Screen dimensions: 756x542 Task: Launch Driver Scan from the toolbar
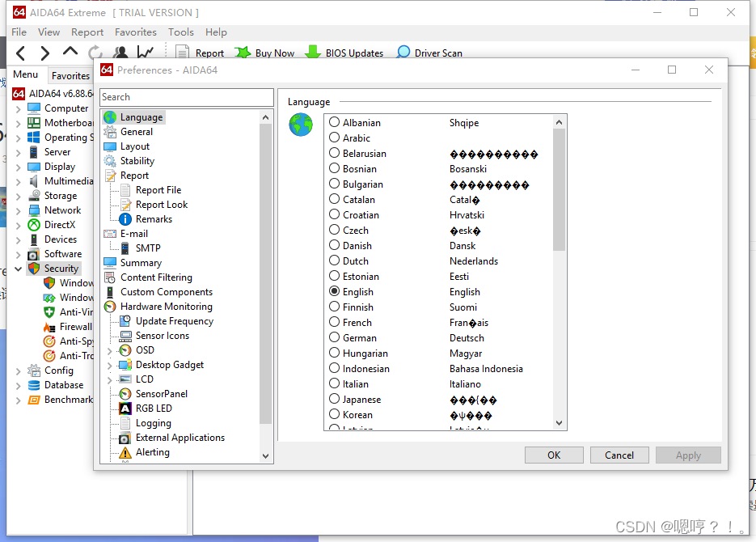(429, 53)
